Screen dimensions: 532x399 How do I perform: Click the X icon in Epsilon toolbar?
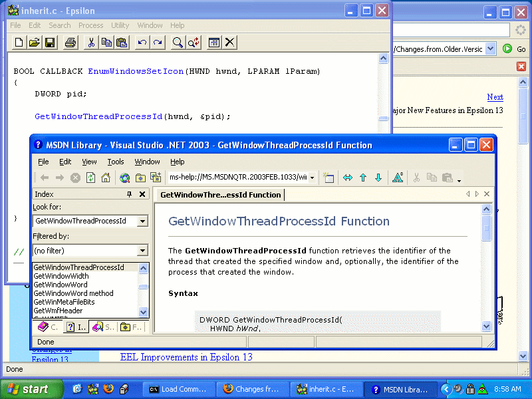(x=229, y=43)
